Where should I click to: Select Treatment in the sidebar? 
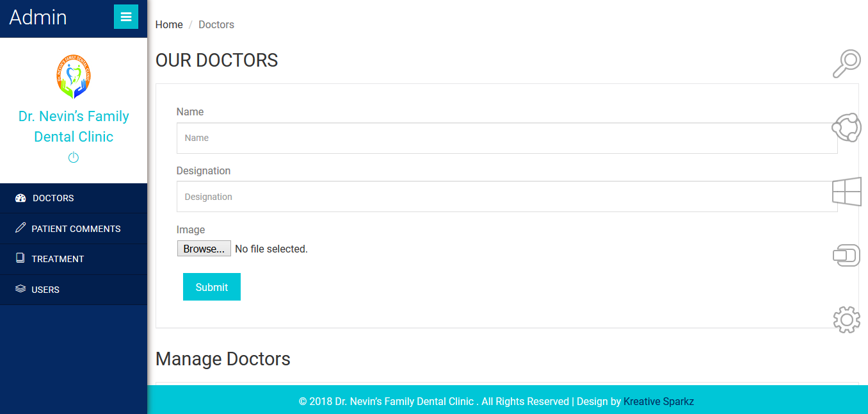58,259
